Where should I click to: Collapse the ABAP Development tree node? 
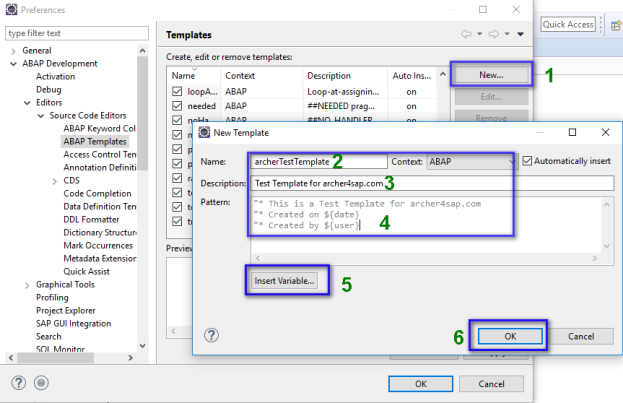[x=14, y=64]
